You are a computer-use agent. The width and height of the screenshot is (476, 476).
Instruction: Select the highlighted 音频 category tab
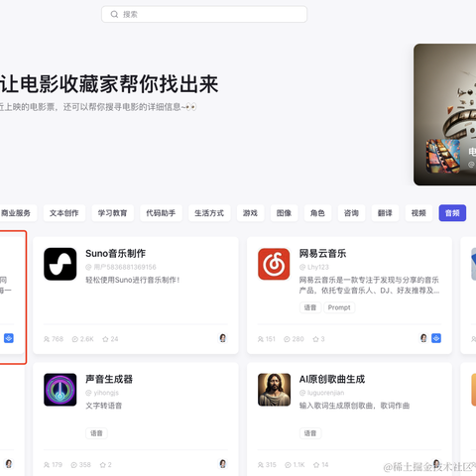click(452, 213)
